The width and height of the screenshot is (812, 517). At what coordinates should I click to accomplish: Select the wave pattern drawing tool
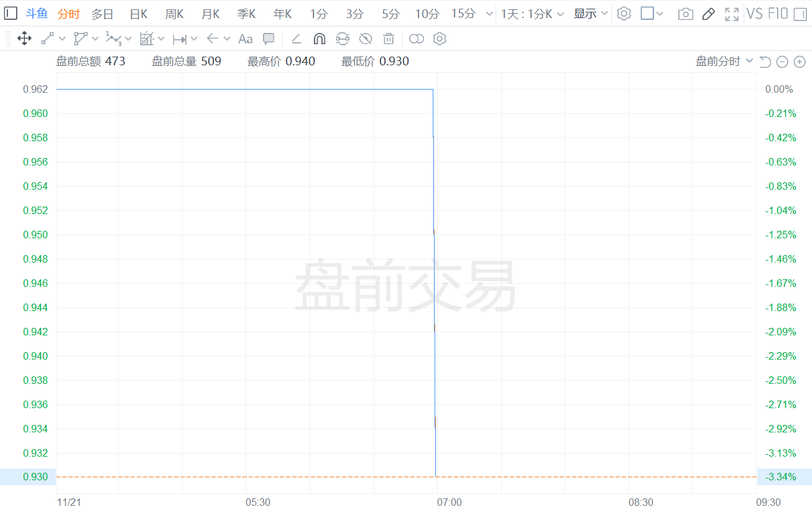tap(113, 39)
